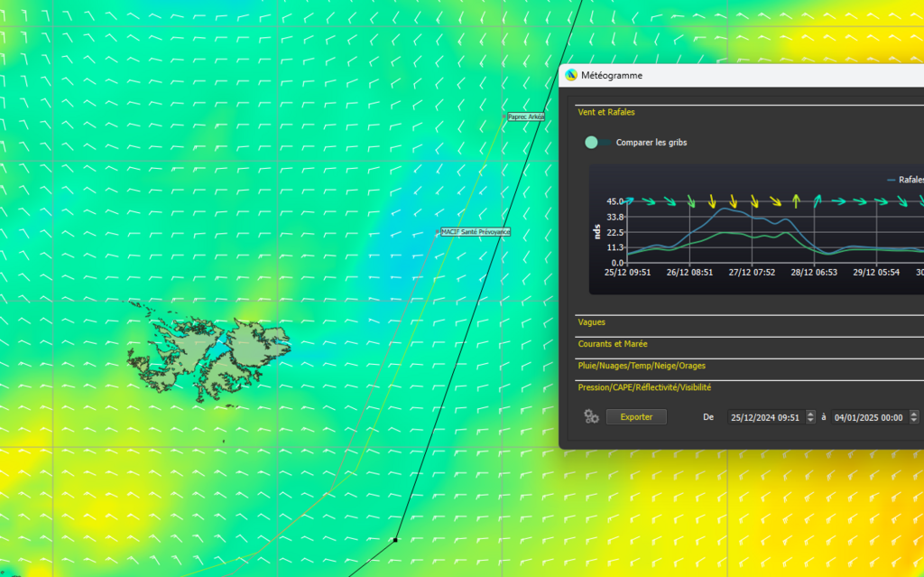Toggle the Comparer les gribs switch
The width and height of the screenshot is (924, 577).
[596, 142]
